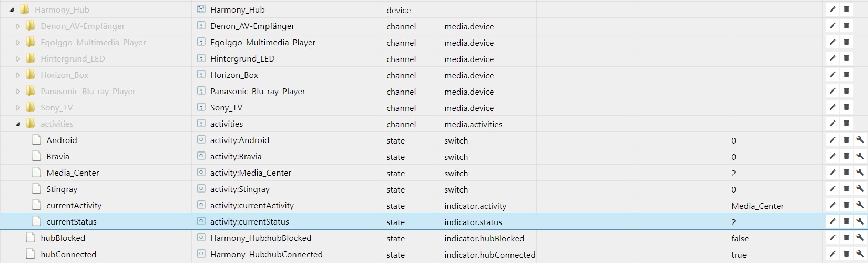Open wrench settings for hubConnected state
The height and width of the screenshot is (263, 868).
(860, 254)
